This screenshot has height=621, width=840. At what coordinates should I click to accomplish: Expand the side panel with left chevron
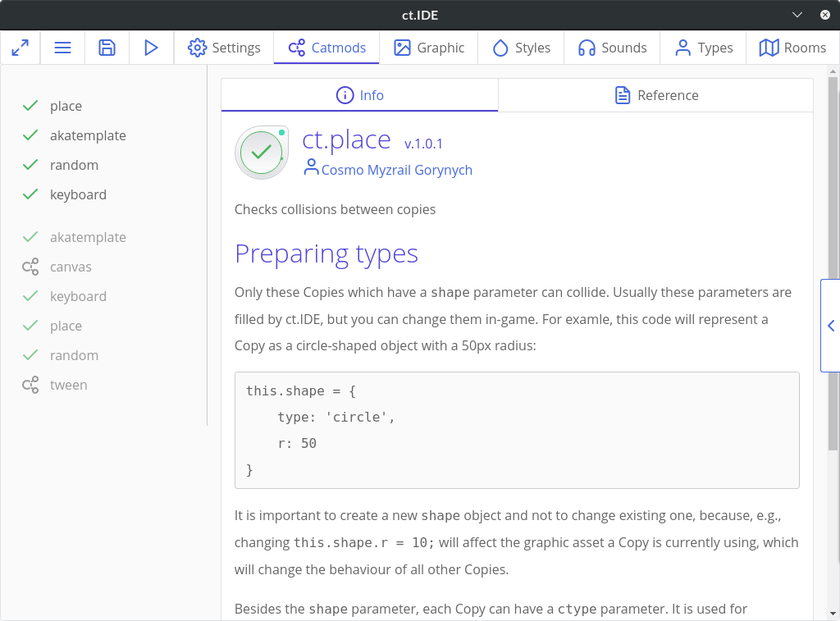click(830, 326)
